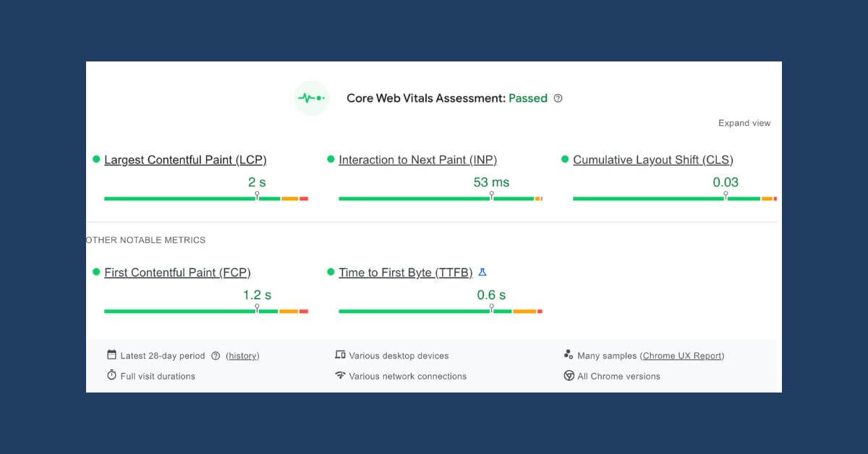Click the Core Web Vitals pulse icon
868x454 pixels.
pyautogui.click(x=311, y=98)
